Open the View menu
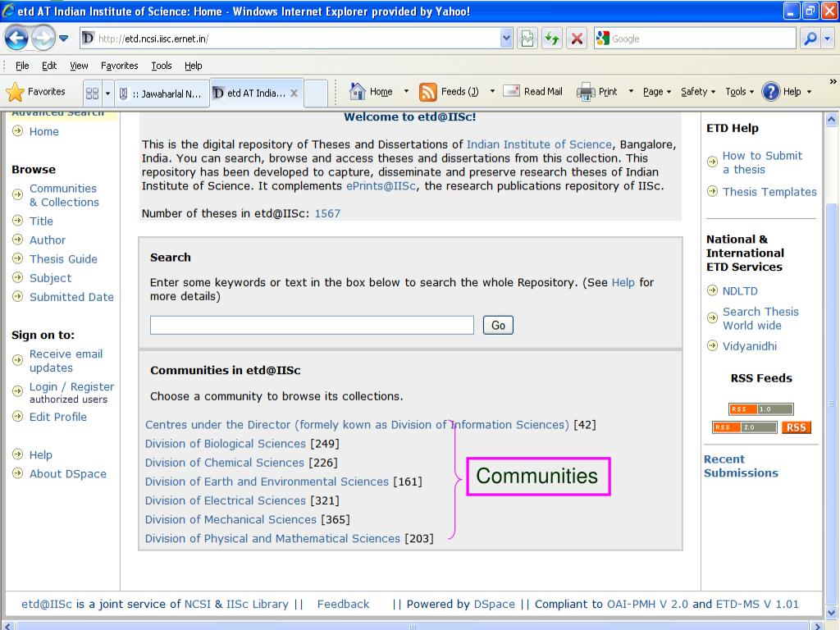Image resolution: width=840 pixels, height=630 pixels. (x=79, y=66)
